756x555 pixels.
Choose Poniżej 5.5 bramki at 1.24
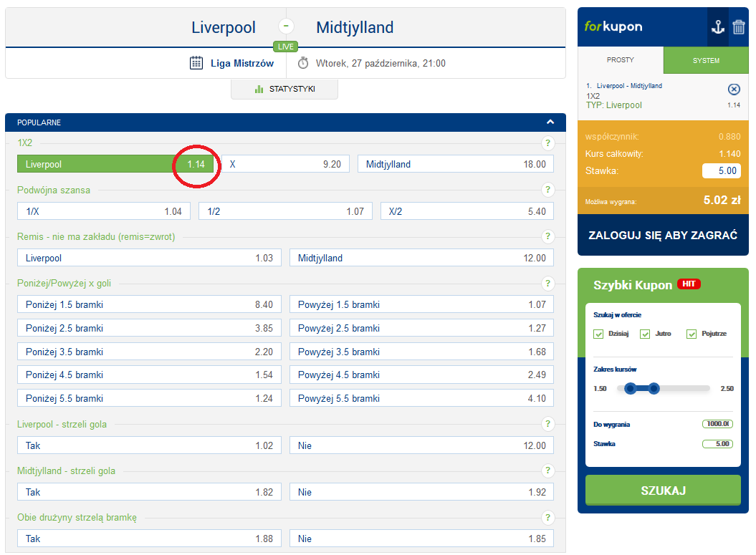click(x=149, y=398)
